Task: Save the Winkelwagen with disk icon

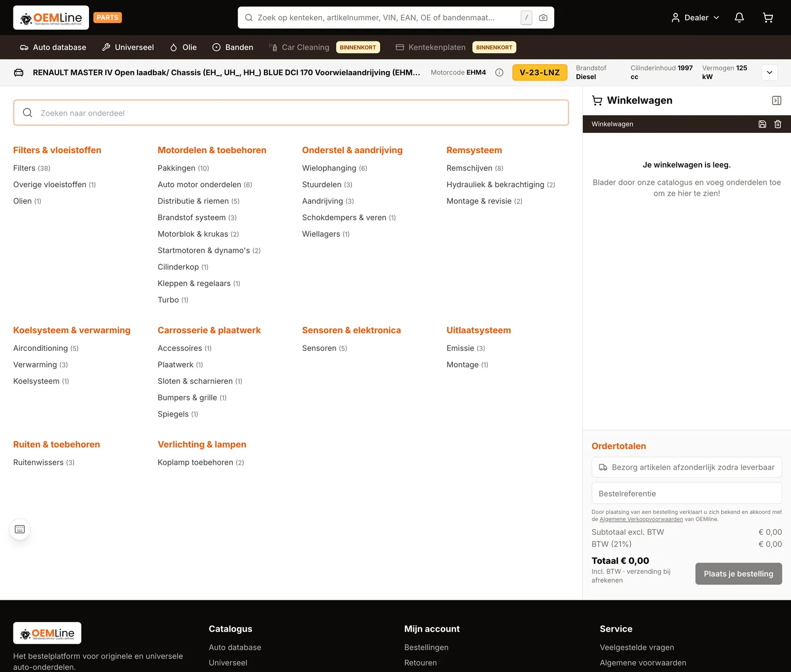Action: tap(762, 124)
